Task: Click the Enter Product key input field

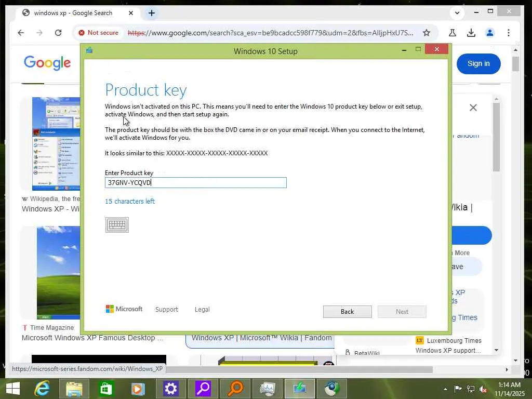Action: pyautogui.click(x=196, y=182)
